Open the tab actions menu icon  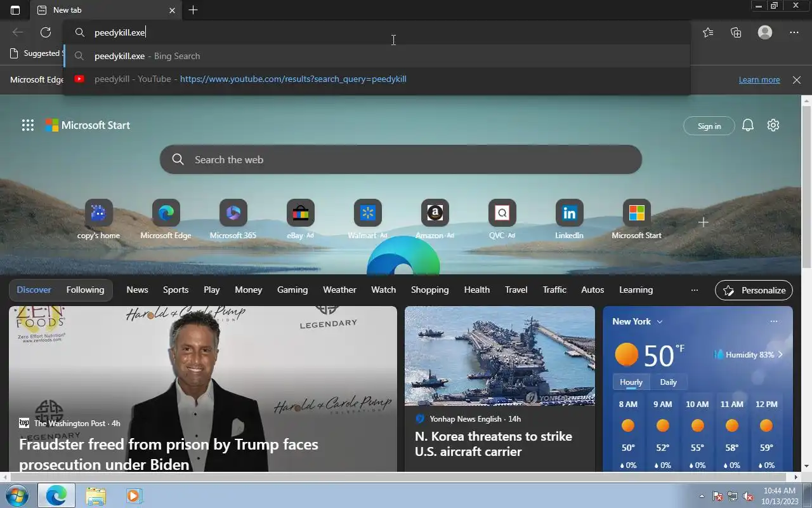(x=15, y=10)
